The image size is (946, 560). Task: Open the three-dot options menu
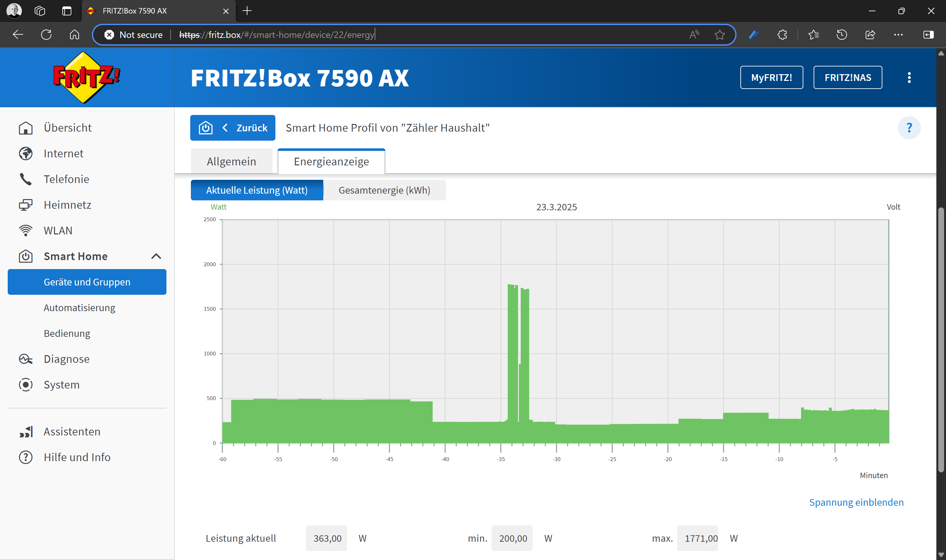[910, 77]
